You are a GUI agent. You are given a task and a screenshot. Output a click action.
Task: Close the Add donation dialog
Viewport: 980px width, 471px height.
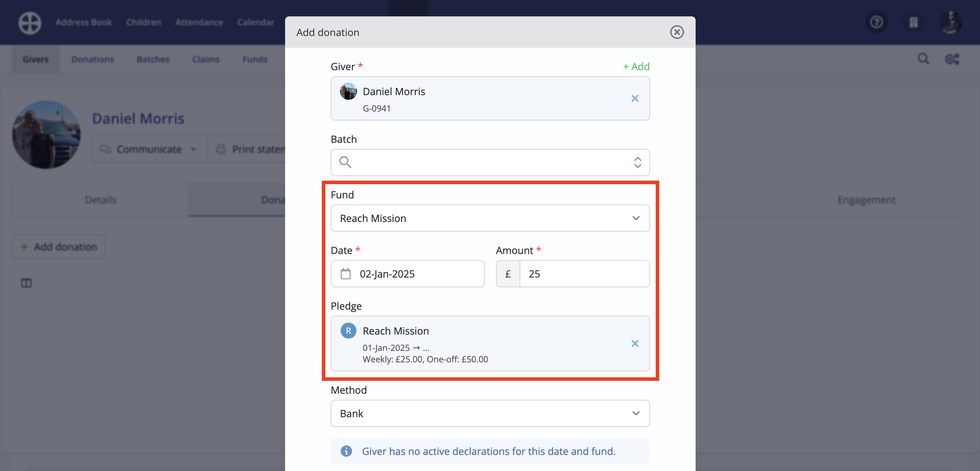coord(677,32)
